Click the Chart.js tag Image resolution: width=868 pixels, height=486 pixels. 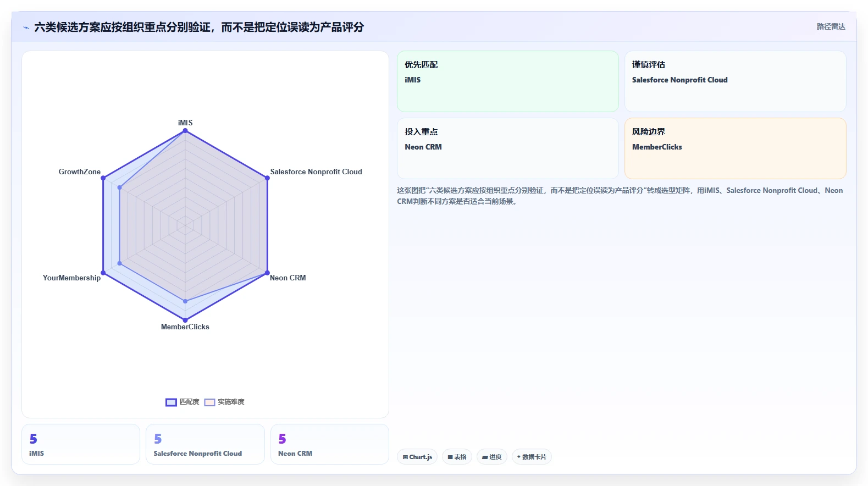coord(417,457)
